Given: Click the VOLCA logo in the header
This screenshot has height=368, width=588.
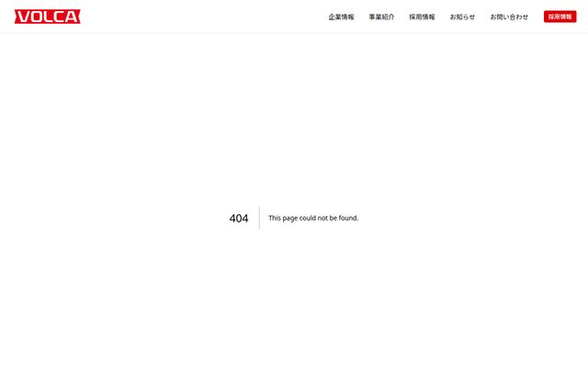Looking at the screenshot, I should [x=47, y=17].
